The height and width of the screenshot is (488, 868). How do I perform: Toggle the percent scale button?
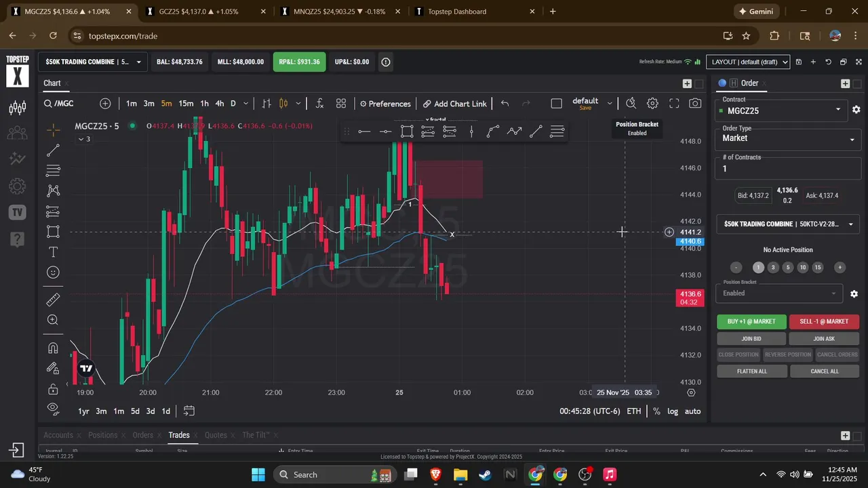click(656, 411)
